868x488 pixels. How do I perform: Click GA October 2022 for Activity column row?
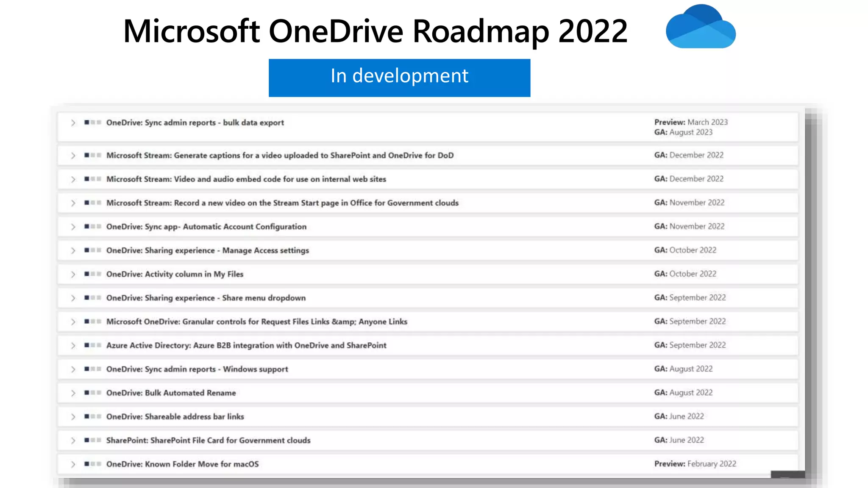pos(685,274)
